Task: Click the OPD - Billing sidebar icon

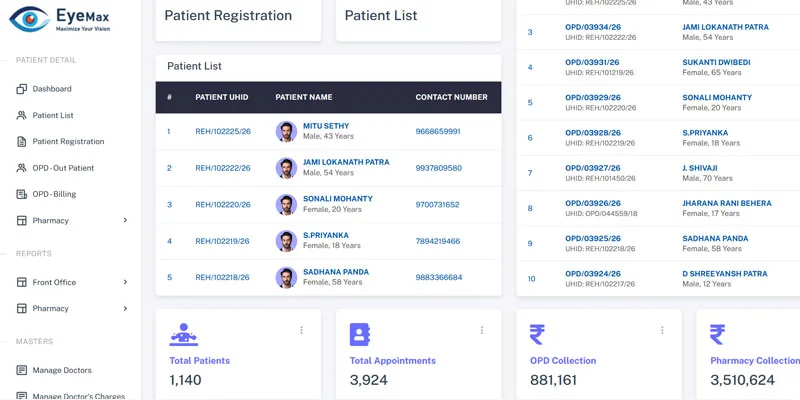Action: point(21,194)
